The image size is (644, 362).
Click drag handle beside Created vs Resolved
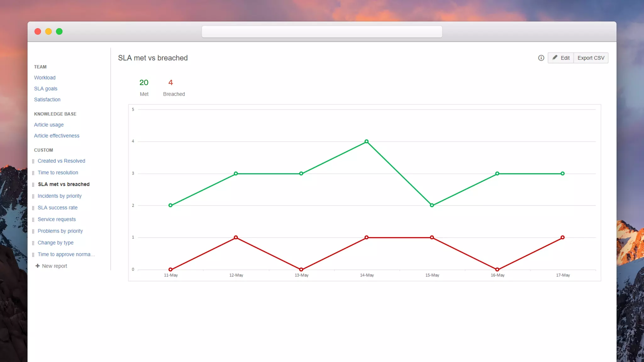(33, 161)
